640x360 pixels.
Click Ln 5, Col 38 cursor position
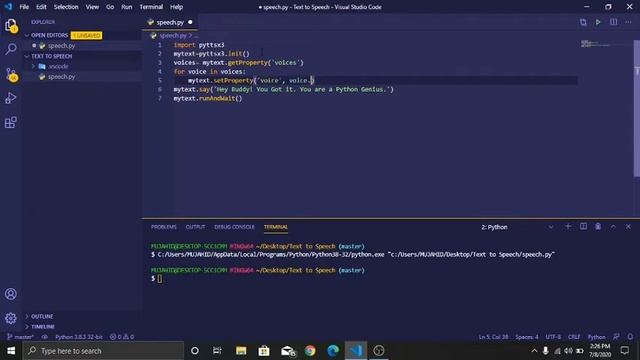coord(493,337)
